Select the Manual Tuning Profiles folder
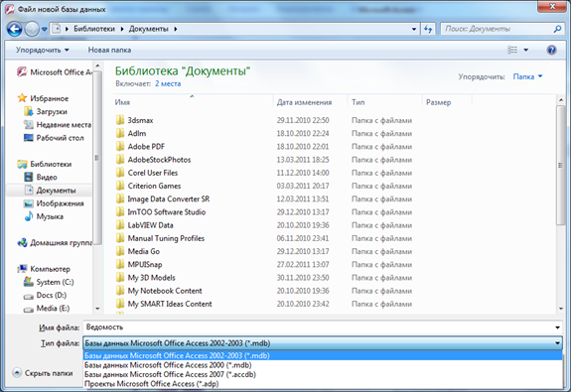 coord(160,238)
